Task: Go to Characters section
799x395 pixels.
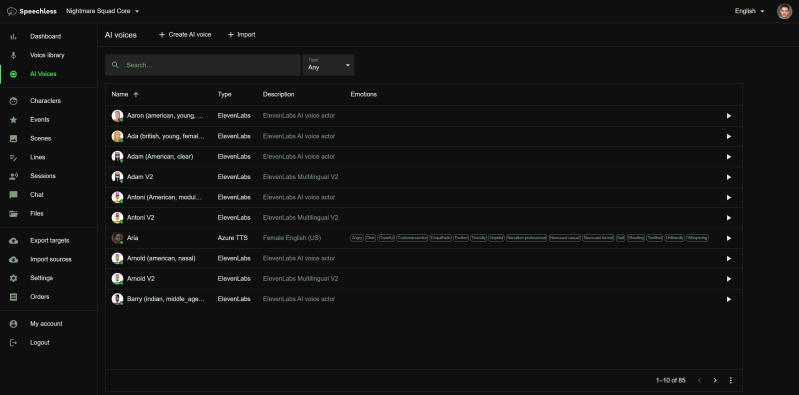Action: coord(45,101)
